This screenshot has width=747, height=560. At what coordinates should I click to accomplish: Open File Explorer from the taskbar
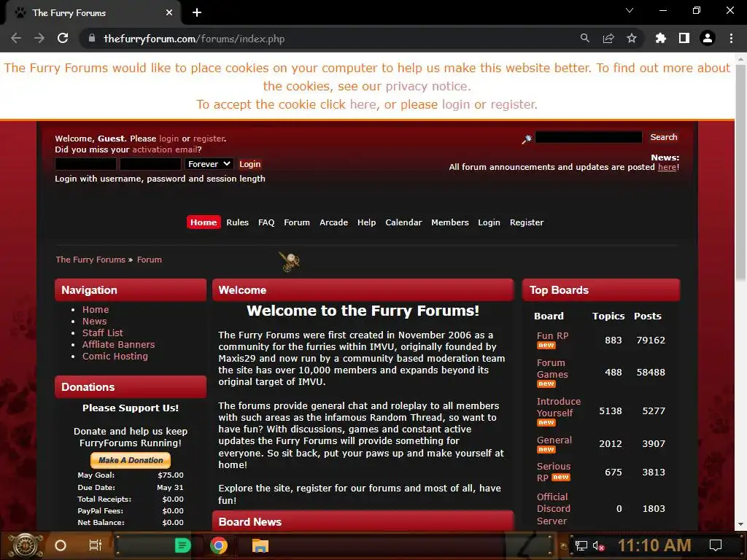click(x=260, y=545)
